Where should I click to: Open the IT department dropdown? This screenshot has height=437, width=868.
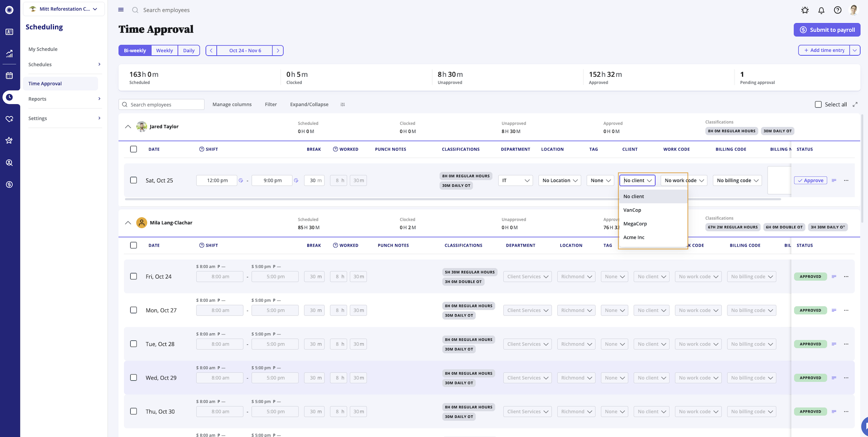point(515,180)
